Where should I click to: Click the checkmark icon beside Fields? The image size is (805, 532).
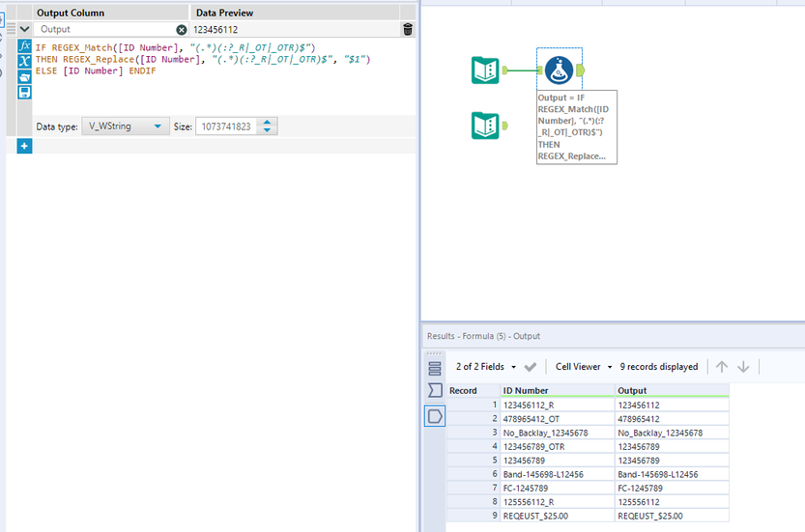click(x=531, y=367)
